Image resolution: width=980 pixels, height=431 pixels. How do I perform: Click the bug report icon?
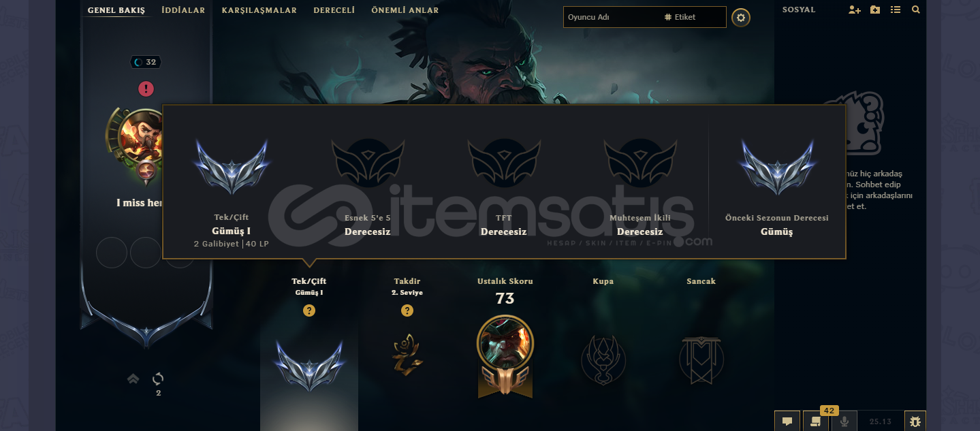click(915, 421)
